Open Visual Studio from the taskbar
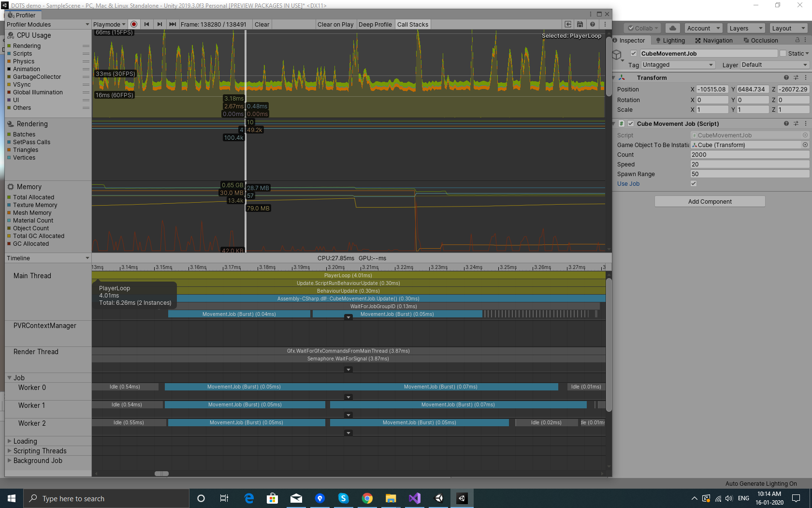Image resolution: width=812 pixels, height=508 pixels. [x=415, y=498]
